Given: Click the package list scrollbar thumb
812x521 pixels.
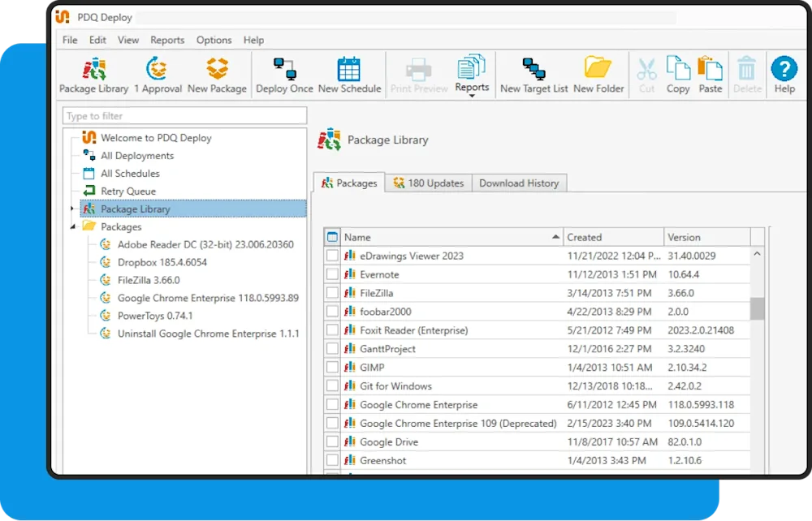Looking at the screenshot, I should (x=757, y=309).
